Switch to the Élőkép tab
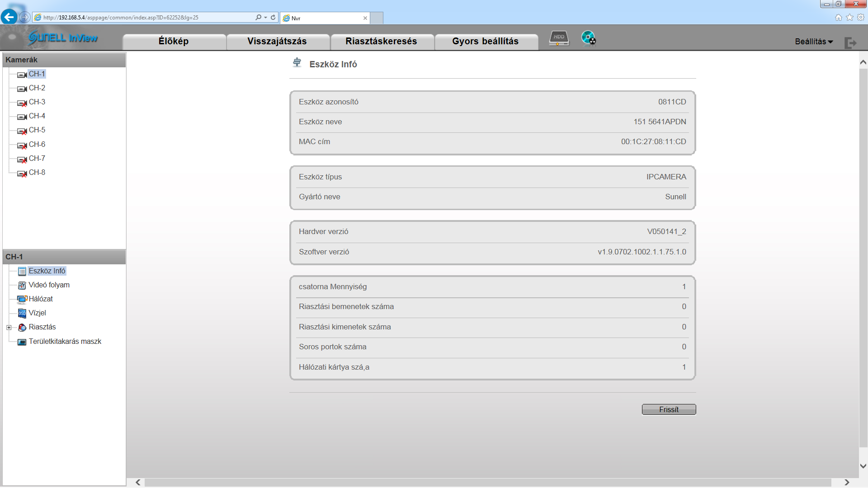This screenshot has height=488, width=868. coord(174,41)
